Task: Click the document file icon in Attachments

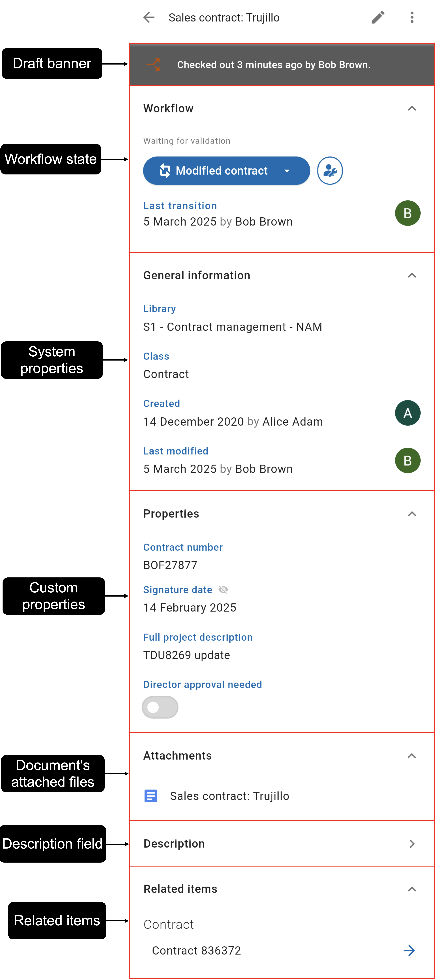Action: [x=151, y=796]
